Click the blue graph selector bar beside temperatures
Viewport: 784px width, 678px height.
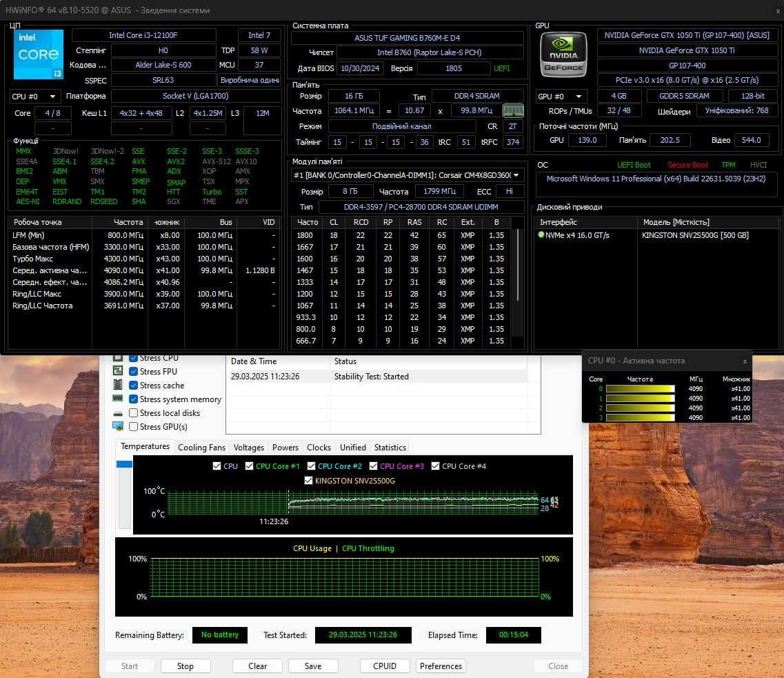[124, 464]
